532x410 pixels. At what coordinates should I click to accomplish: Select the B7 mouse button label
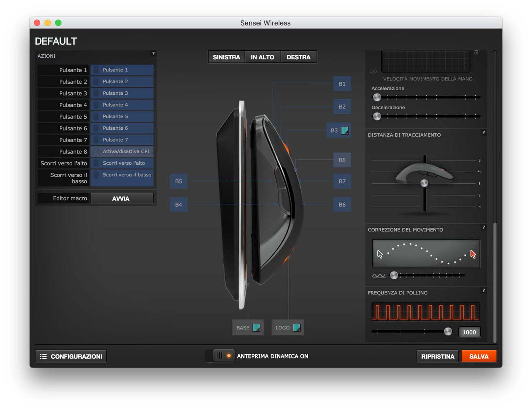(x=342, y=181)
